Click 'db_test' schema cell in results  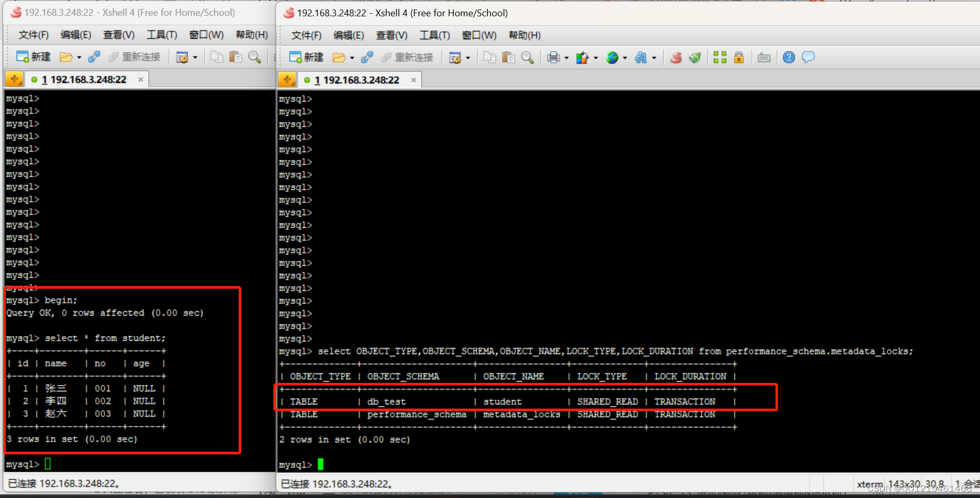click(x=386, y=401)
